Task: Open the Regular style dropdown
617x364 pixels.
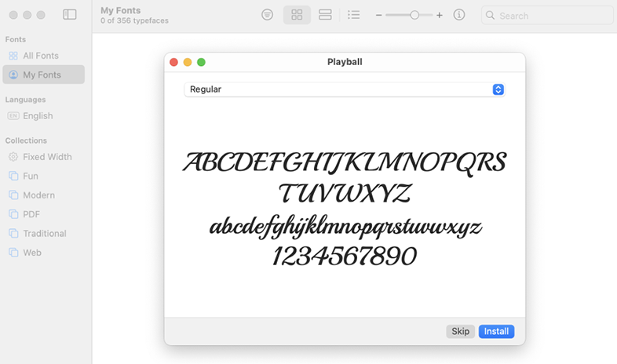Action: (x=345, y=89)
